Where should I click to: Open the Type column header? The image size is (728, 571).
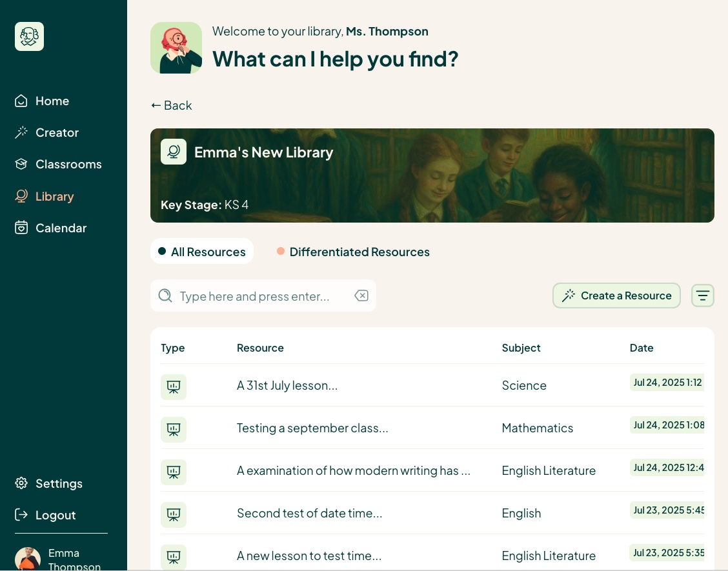[172, 348]
